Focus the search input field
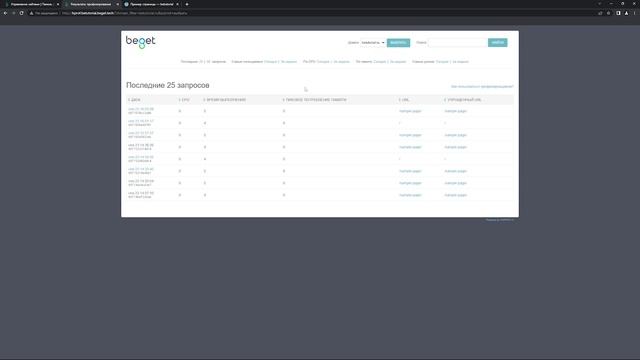The height and width of the screenshot is (360, 640). [458, 42]
